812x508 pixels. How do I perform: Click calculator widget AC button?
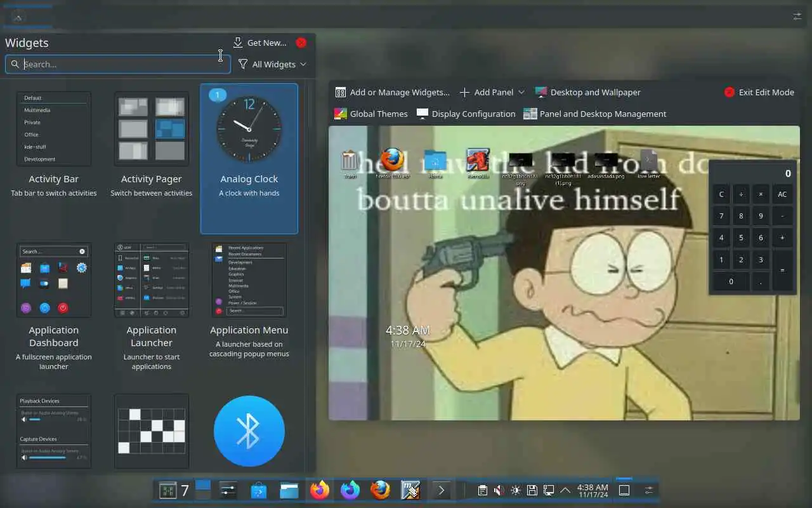(782, 194)
